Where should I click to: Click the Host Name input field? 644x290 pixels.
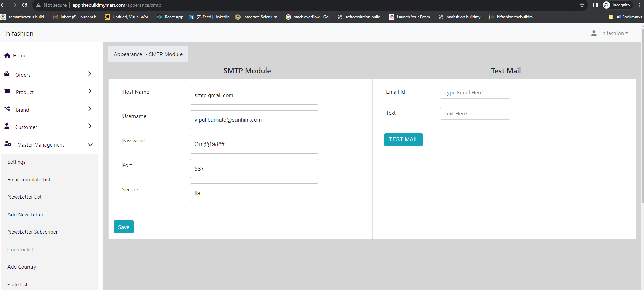254,95
